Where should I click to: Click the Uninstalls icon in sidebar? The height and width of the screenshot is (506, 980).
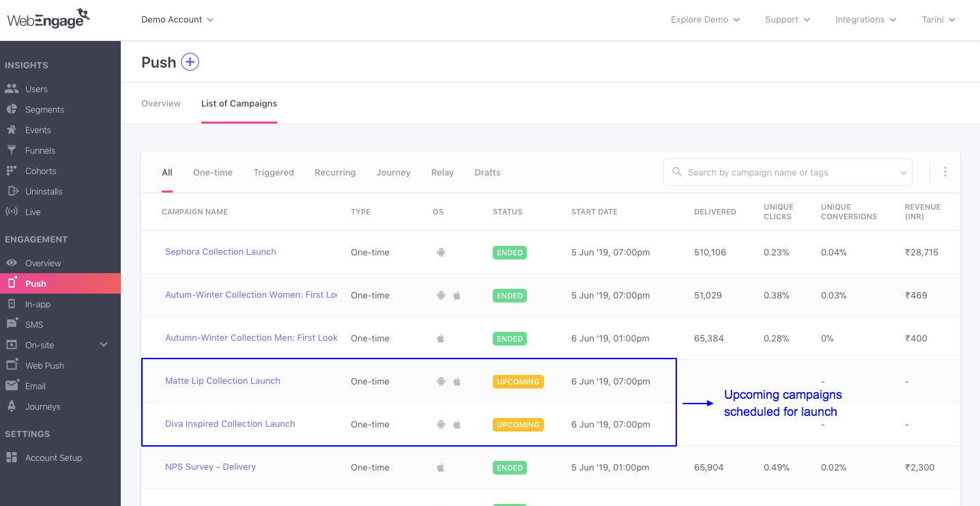tap(12, 191)
